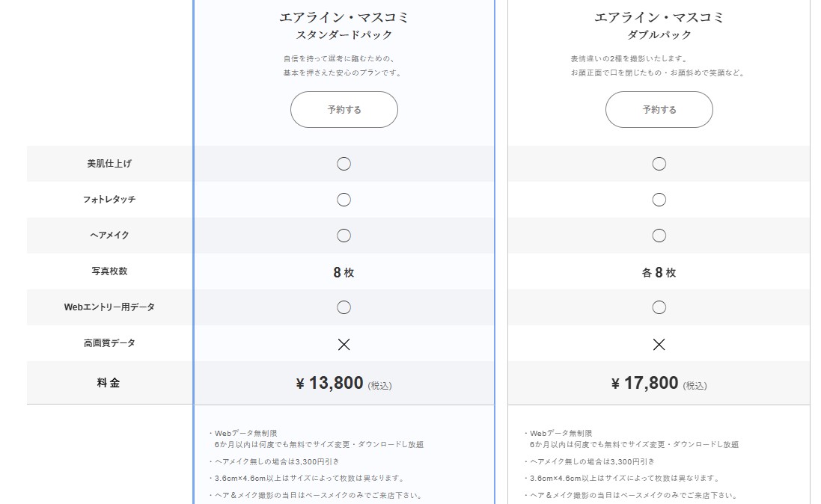Click the circle mark for フォトレタッチ in Standard Pack
821x504 pixels.
[343, 199]
